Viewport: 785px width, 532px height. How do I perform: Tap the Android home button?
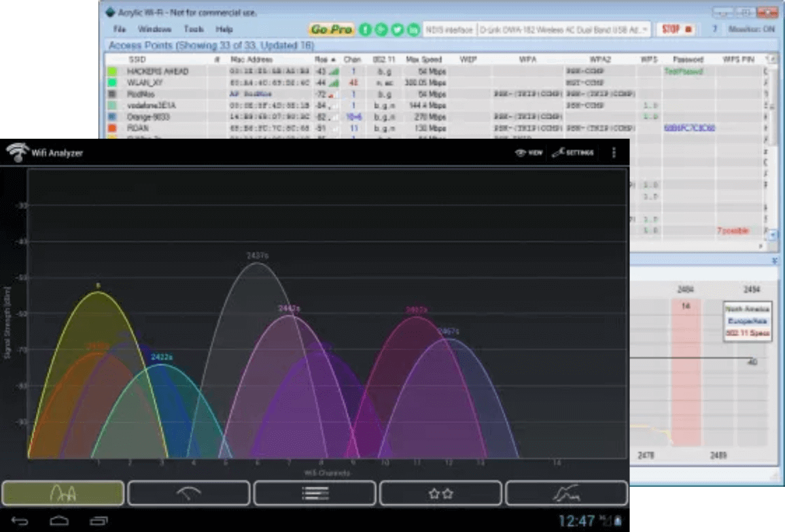[x=60, y=521]
